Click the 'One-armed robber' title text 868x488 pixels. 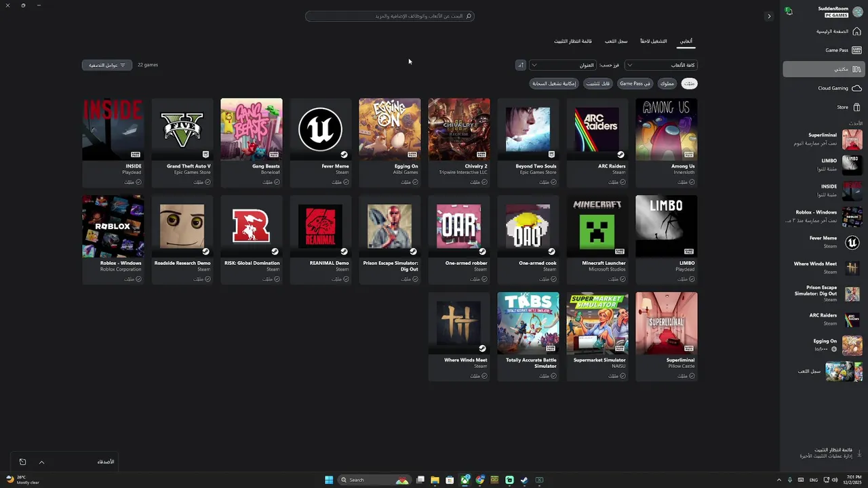point(467,263)
